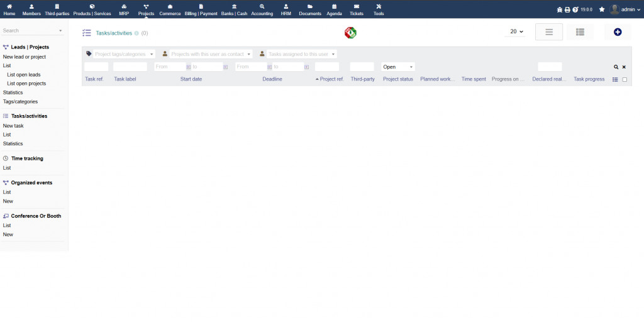Open Banks | Cash module
The width and height of the screenshot is (644, 322).
pos(234,9)
